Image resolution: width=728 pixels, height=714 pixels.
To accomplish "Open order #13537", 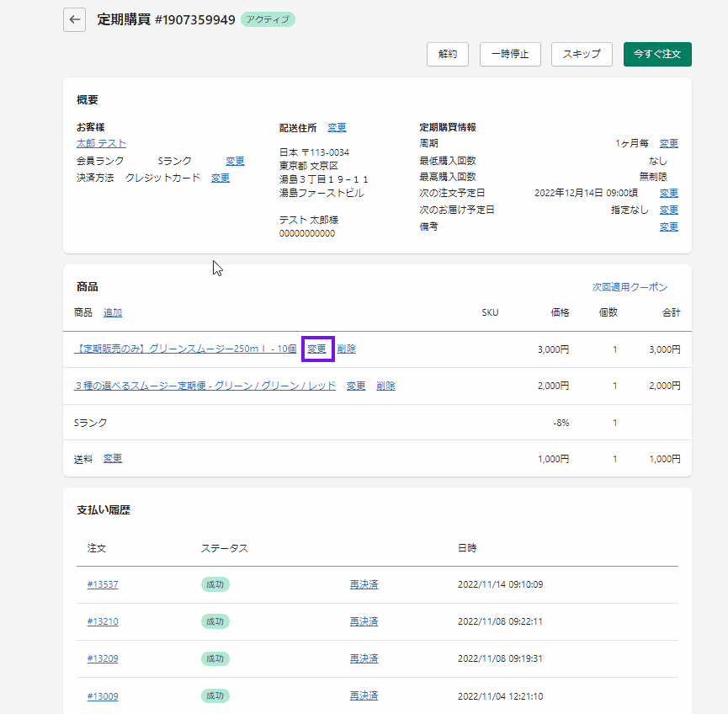I will 103,584.
